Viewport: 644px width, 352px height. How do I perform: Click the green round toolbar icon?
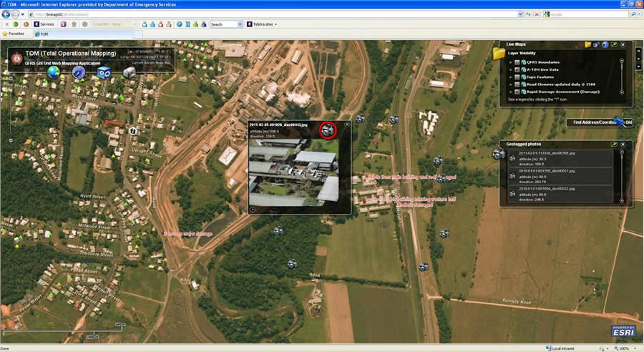point(16,24)
